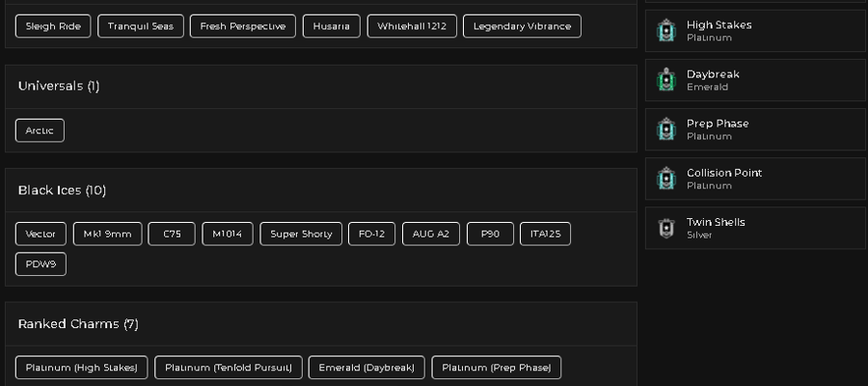This screenshot has width=868, height=386.
Task: Click the Prep Phase Platinum rank icon
Action: (665, 129)
